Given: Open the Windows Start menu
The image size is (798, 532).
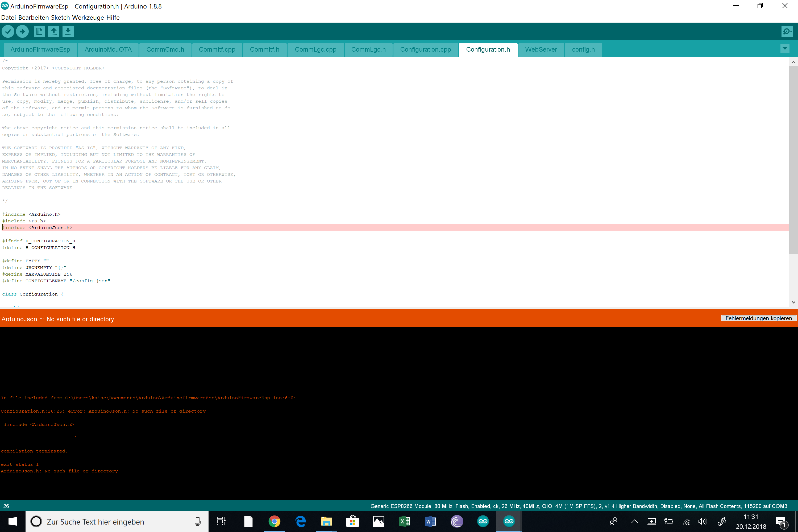Looking at the screenshot, I should click(12, 521).
